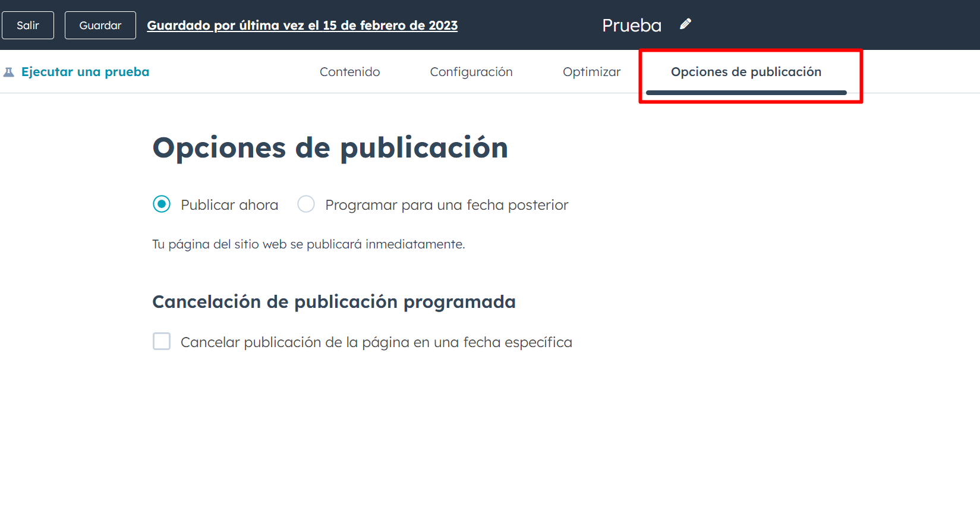Image resolution: width=980 pixels, height=507 pixels.
Task: Switch to the Contenido tab
Action: (x=349, y=72)
